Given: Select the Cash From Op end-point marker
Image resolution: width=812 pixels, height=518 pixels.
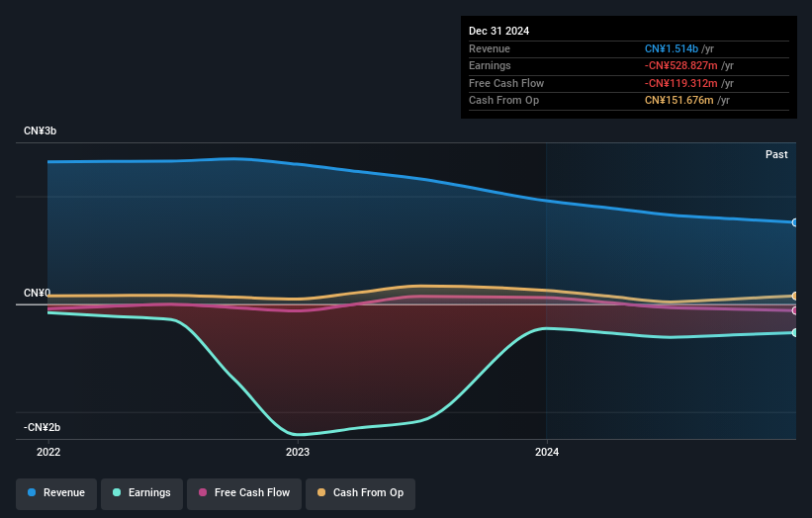Looking at the screenshot, I should coord(795,296).
